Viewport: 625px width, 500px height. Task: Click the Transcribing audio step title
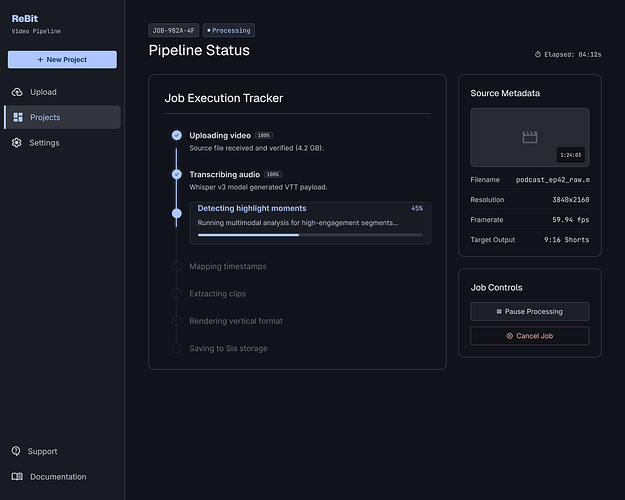(x=224, y=174)
